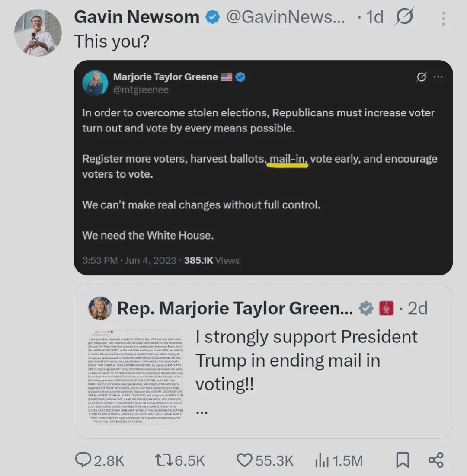The image size is (467, 476).
Task: Bookmark this tweet
Action: click(x=403, y=460)
